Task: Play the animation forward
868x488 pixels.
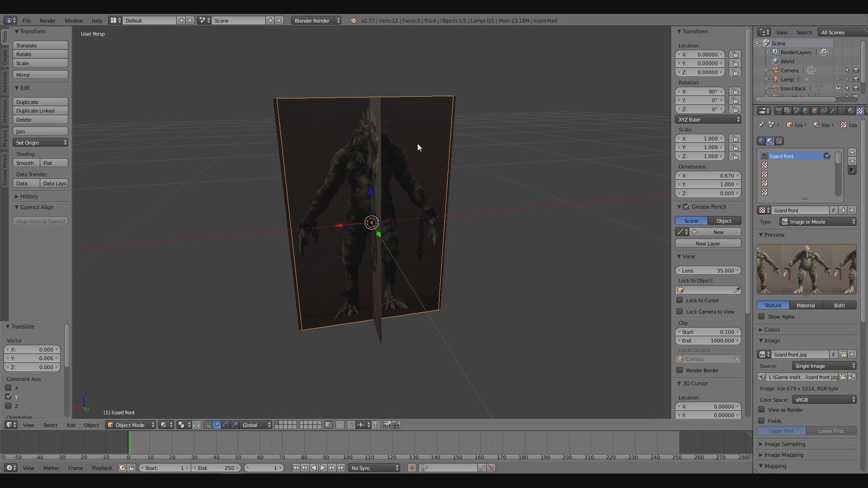Action: coord(323,468)
